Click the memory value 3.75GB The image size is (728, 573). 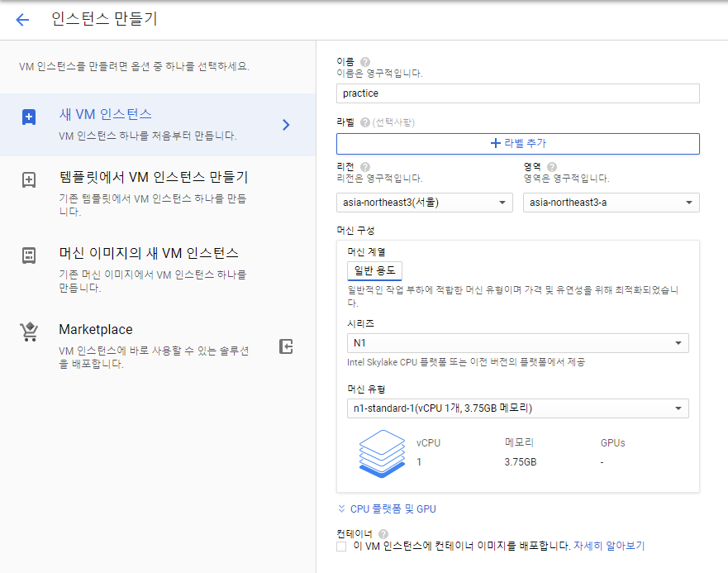521,462
